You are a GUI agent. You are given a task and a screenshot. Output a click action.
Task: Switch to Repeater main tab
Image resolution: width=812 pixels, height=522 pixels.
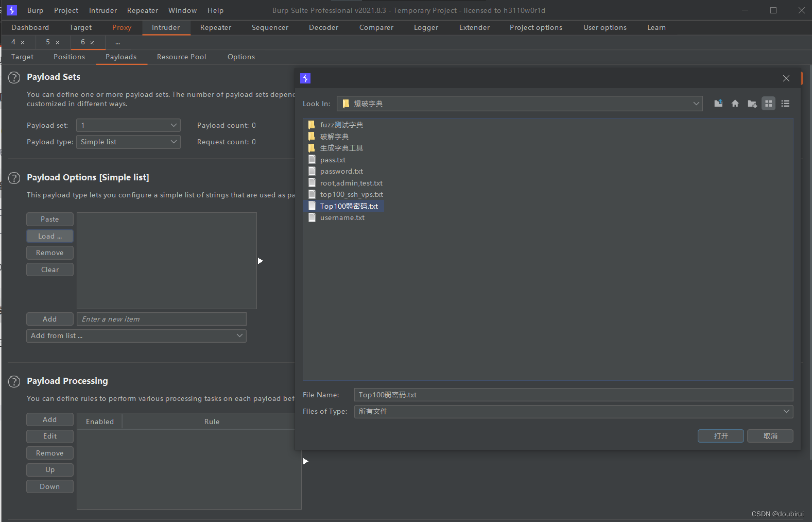216,27
